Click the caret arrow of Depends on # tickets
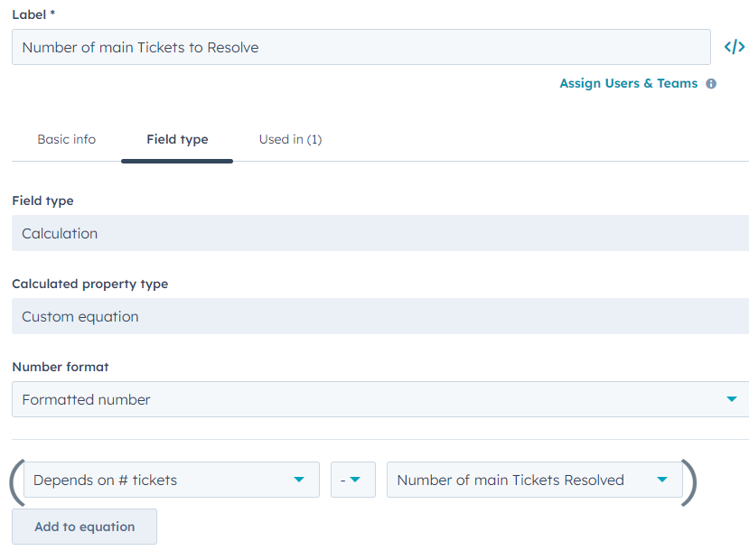This screenshot has height=560, width=749. click(299, 480)
